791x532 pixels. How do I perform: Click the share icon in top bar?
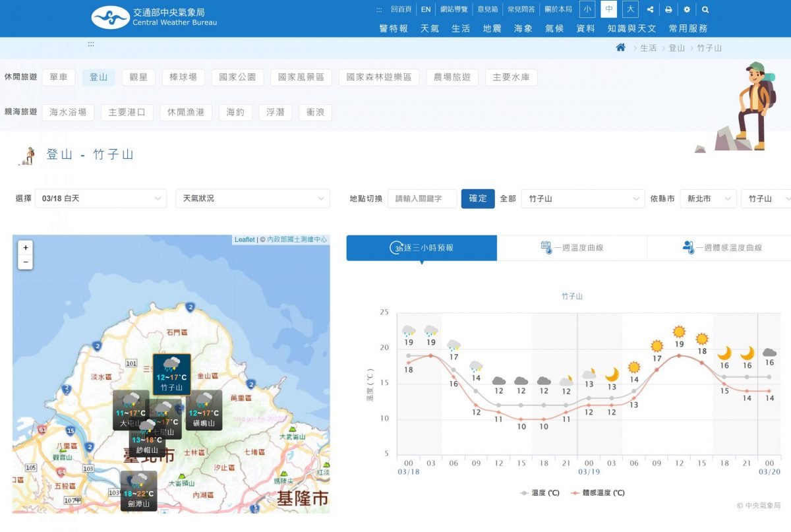click(x=651, y=10)
